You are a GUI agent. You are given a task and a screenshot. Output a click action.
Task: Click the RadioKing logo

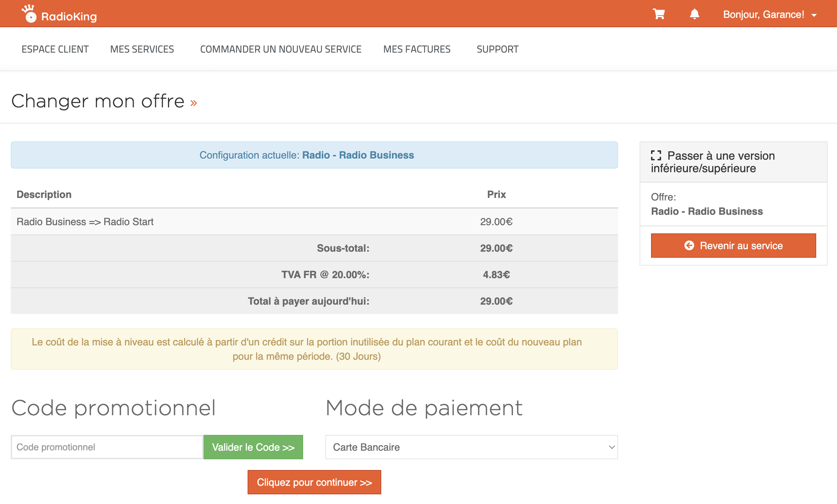coord(59,14)
